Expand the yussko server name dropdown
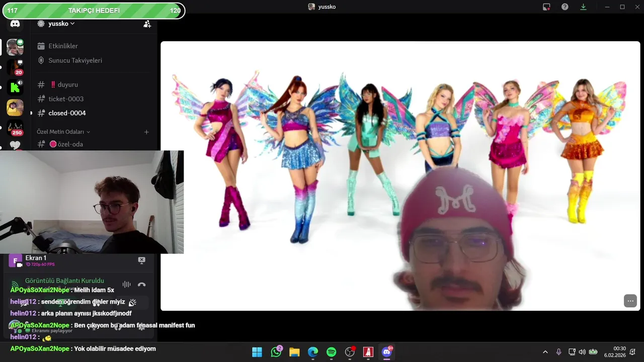 [61, 24]
